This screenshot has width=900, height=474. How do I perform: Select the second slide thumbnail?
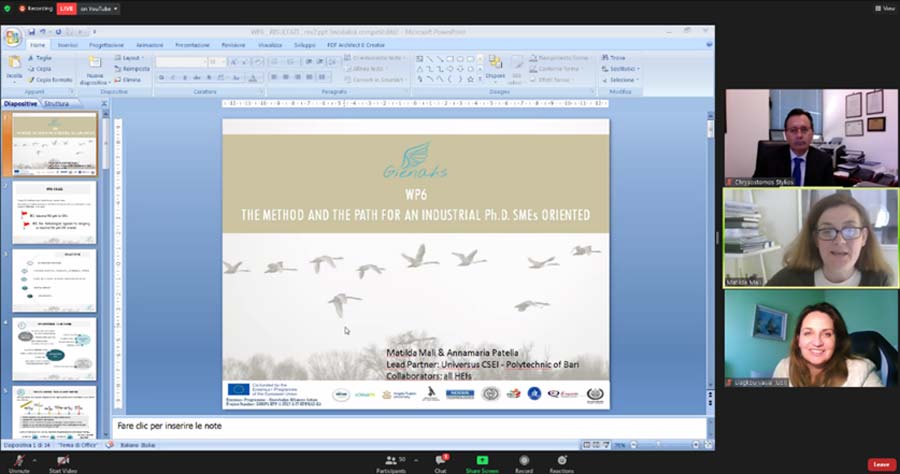point(54,211)
